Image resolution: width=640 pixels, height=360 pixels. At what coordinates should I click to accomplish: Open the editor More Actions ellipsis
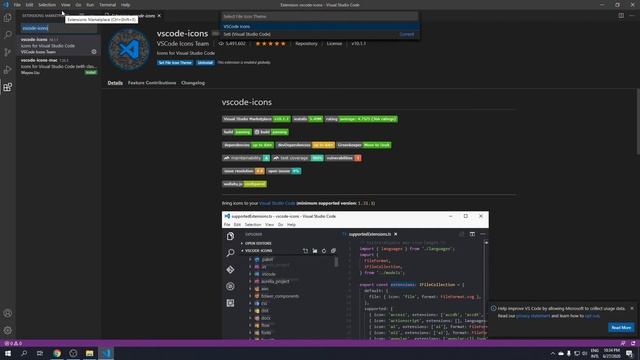[632, 16]
